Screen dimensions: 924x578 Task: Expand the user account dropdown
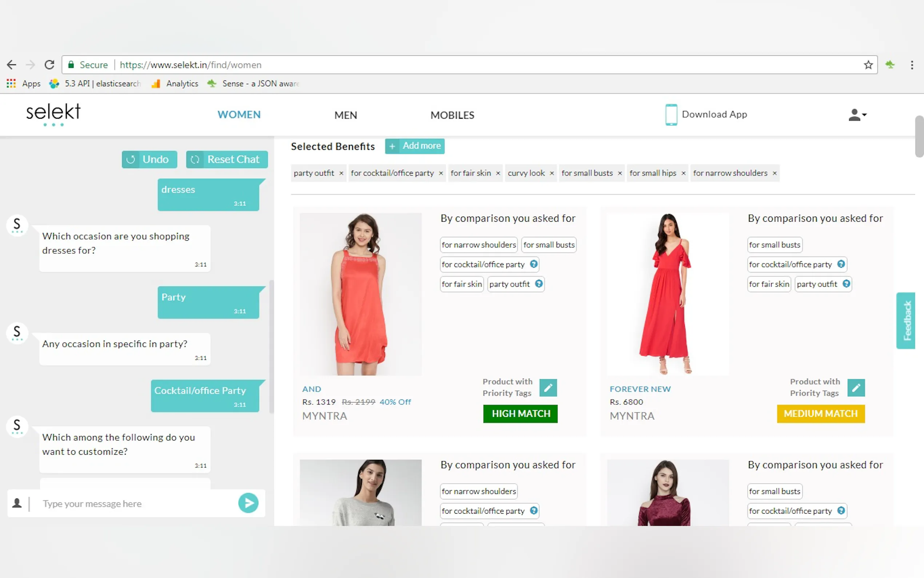(857, 115)
